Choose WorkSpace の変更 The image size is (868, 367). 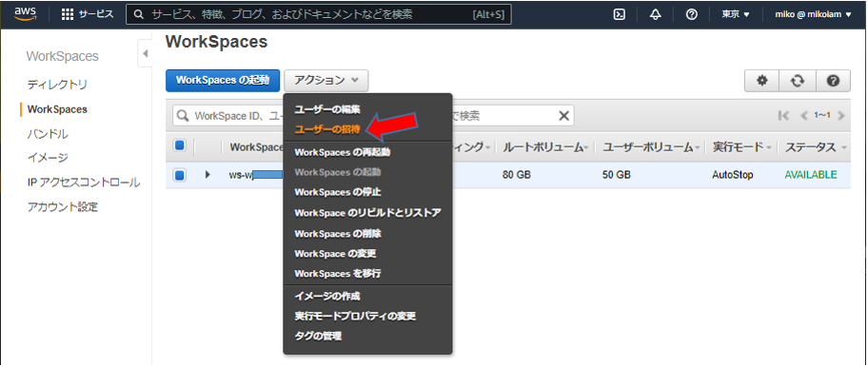tap(335, 254)
